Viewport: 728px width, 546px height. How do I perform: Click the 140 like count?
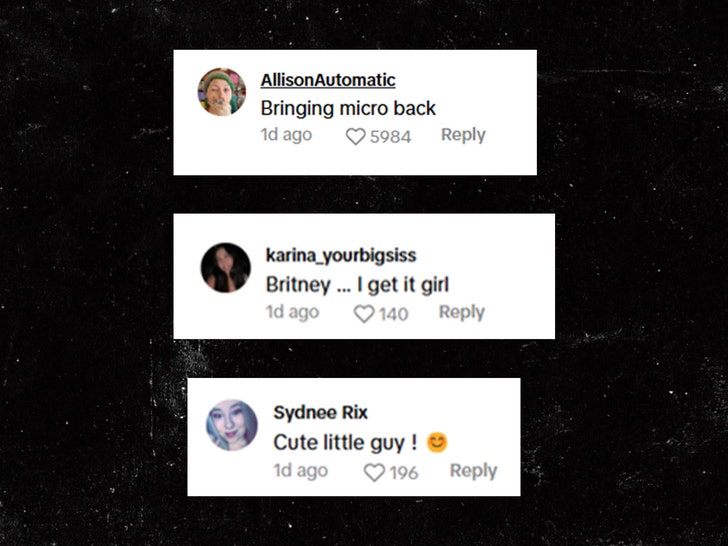pyautogui.click(x=393, y=314)
